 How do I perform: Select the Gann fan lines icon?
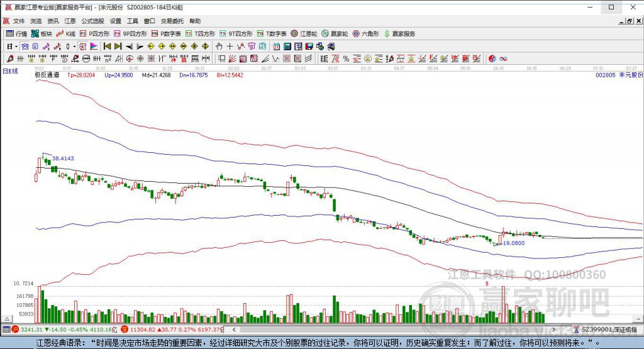[232, 58]
